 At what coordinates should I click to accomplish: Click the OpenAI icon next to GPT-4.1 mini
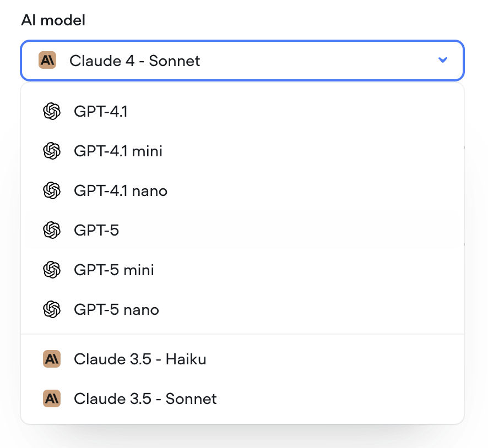(52, 151)
